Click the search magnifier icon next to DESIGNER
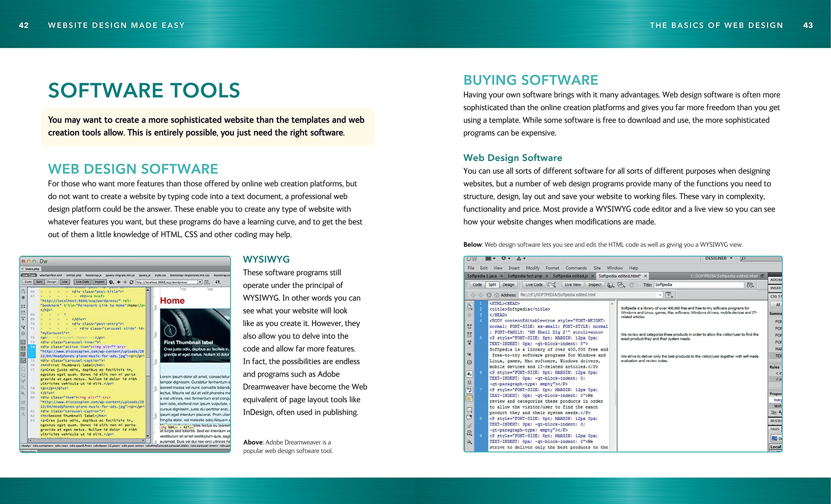Screen dimensions: 831x504 click(x=743, y=259)
